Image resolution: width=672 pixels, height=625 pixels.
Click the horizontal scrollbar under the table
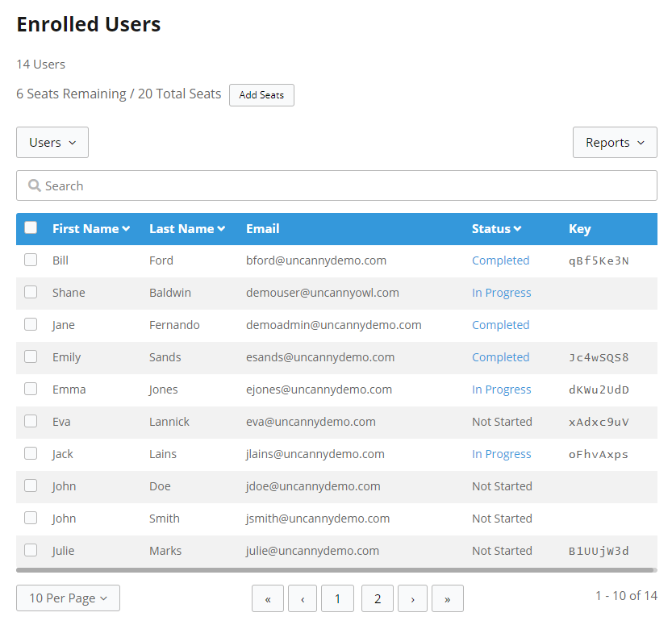(336, 570)
